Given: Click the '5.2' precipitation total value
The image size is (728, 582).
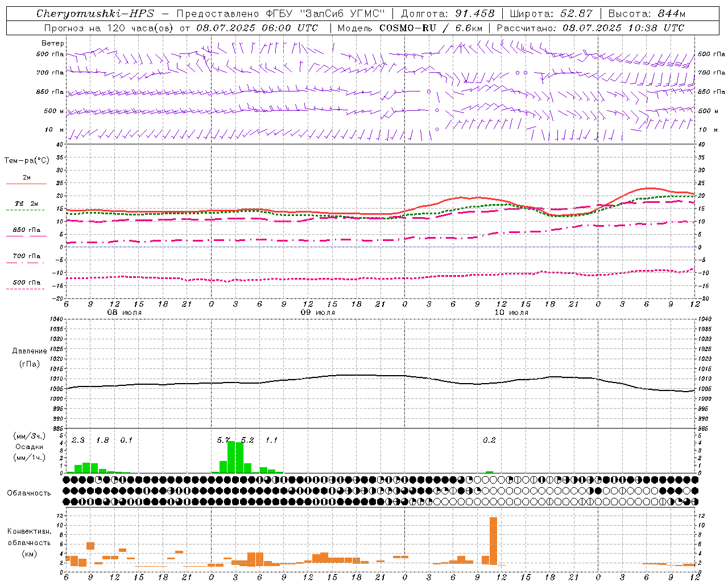Looking at the screenshot, I should (247, 440).
